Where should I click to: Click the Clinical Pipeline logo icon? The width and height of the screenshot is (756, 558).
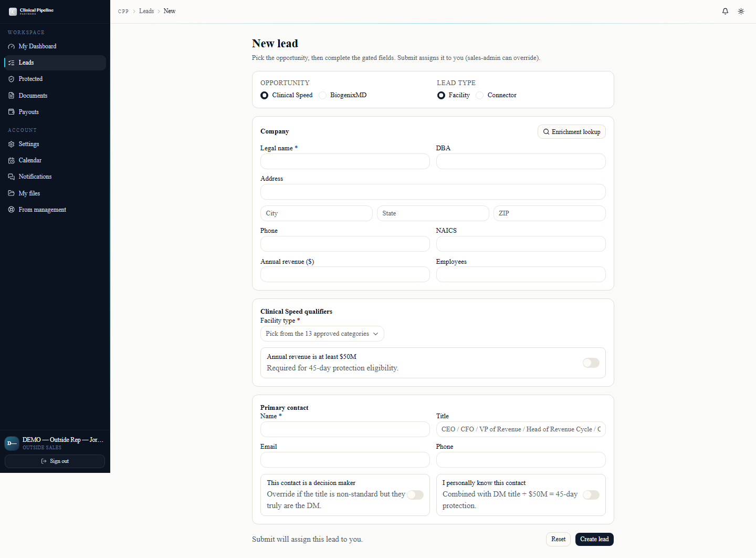[13, 11]
